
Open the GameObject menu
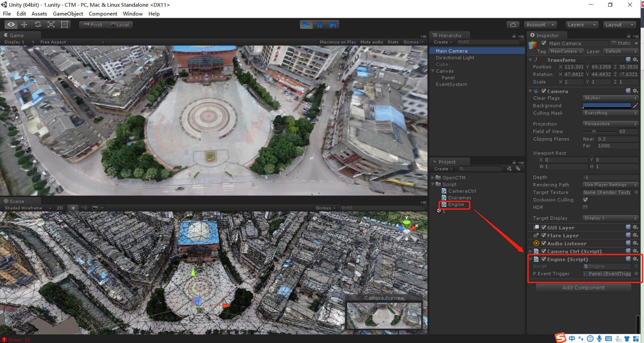pos(68,14)
